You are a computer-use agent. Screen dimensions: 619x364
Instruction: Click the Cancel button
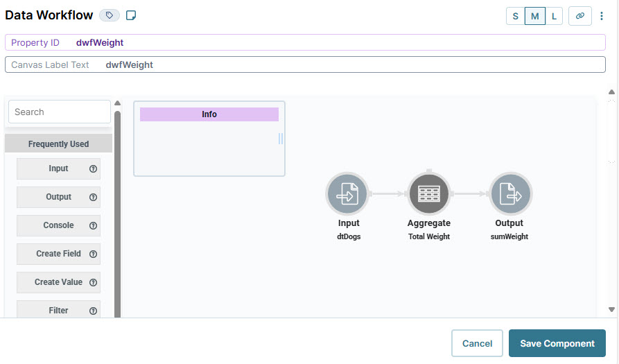pos(477,343)
